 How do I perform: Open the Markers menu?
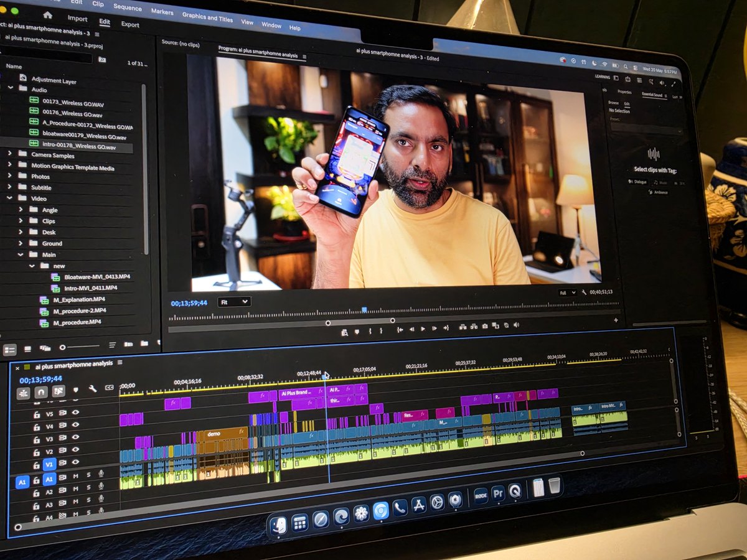coord(162,12)
